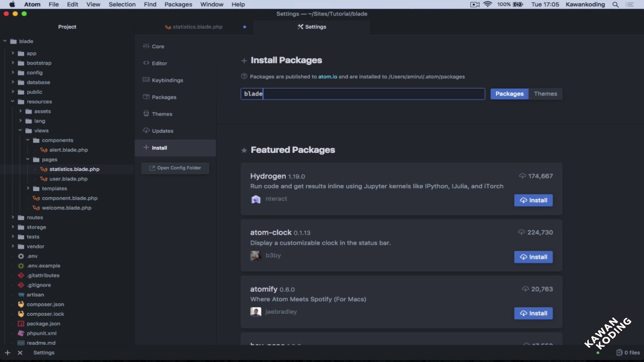This screenshot has height=362, width=644.
Task: Select the .gitignore file icon
Action: 21,285
